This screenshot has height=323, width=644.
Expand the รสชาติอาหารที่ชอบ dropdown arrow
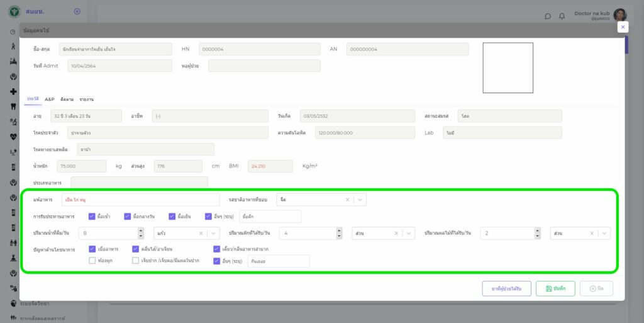coord(359,200)
